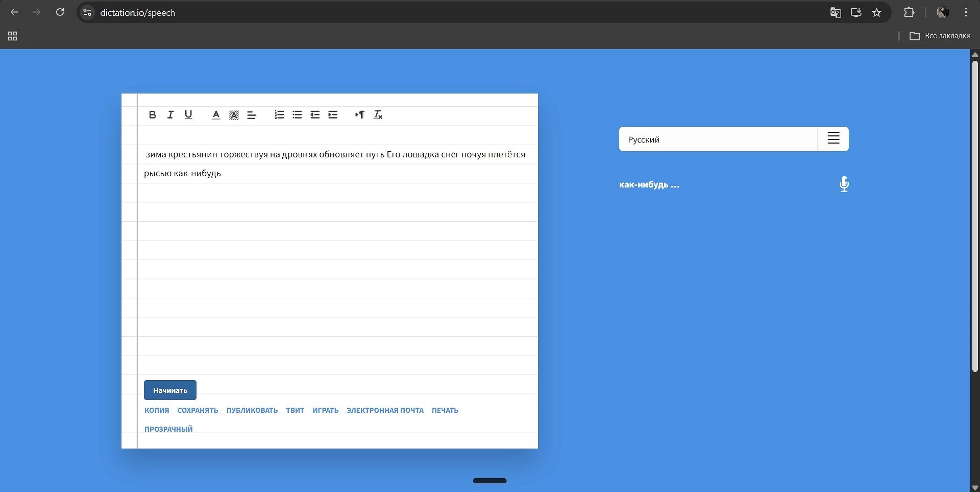The height and width of the screenshot is (492, 980).
Task: Increase the paragraph indent
Action: [333, 115]
